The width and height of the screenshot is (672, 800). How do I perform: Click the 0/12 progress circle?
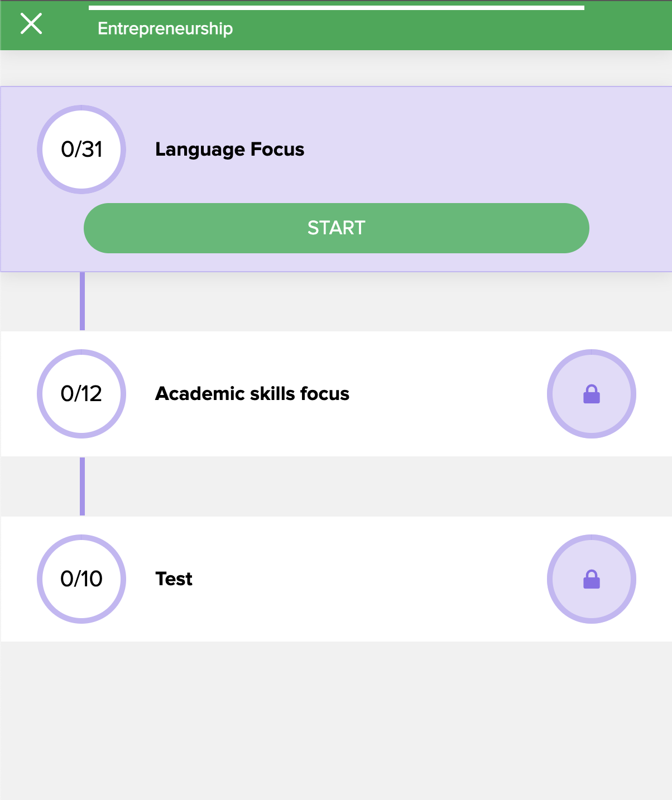[x=81, y=394]
